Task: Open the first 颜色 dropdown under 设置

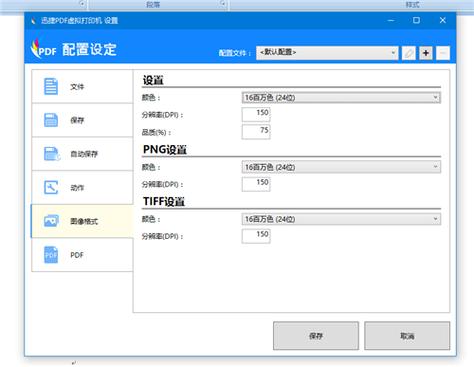Action: [341, 98]
